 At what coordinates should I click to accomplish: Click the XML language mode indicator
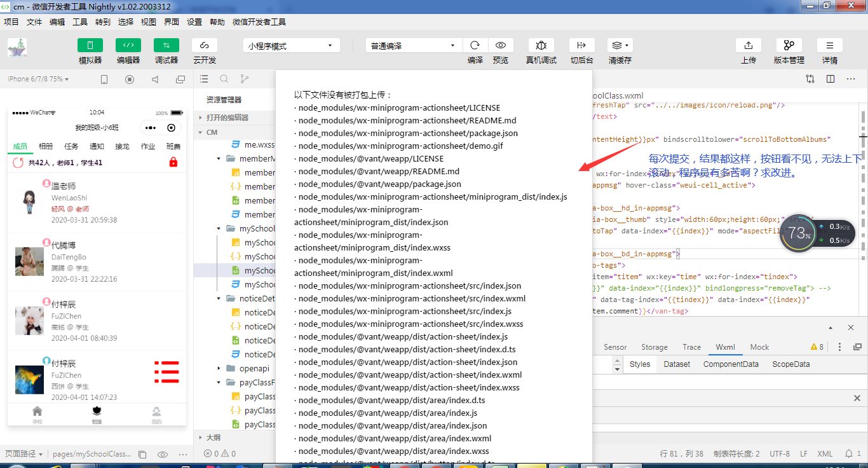[825, 454]
